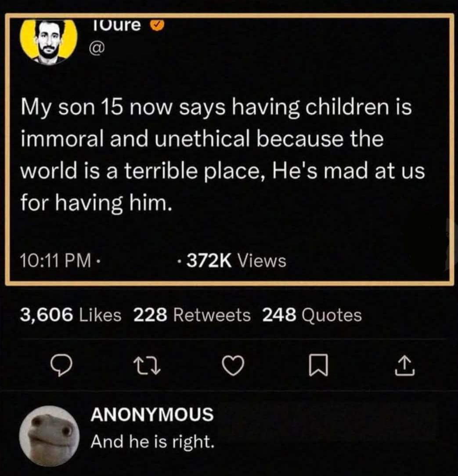This screenshot has height=476, width=458.
Task: Click the ANONYMOUS username on the reply
Action: coord(152,414)
